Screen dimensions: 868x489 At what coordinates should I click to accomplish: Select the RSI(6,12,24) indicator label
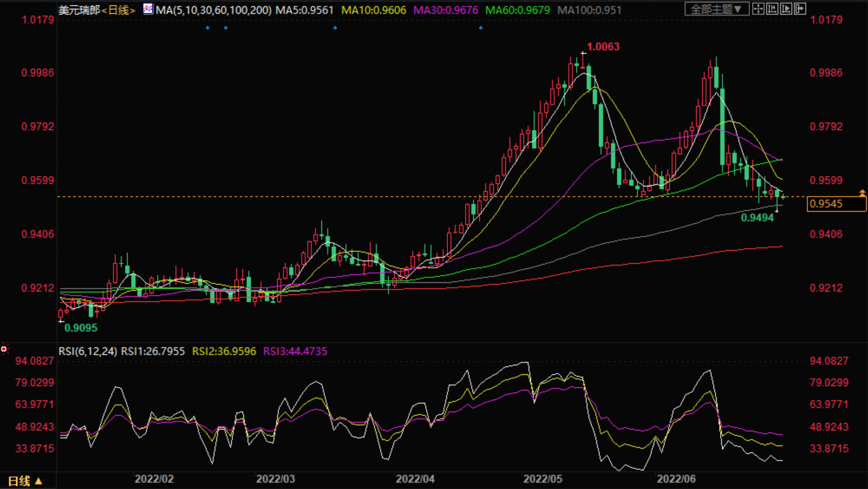pyautogui.click(x=87, y=351)
